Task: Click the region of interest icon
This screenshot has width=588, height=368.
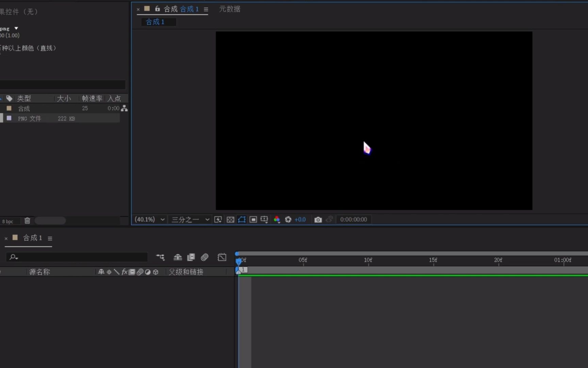Action: (x=253, y=219)
